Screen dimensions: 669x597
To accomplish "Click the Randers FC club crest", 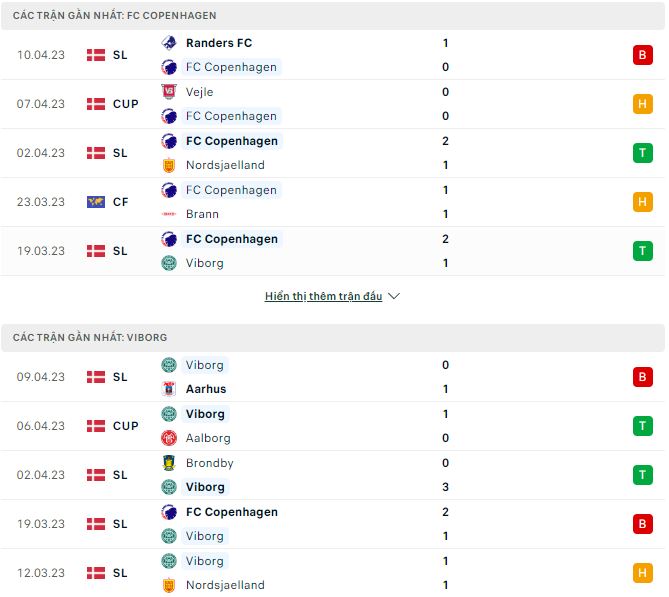I will pos(169,43).
